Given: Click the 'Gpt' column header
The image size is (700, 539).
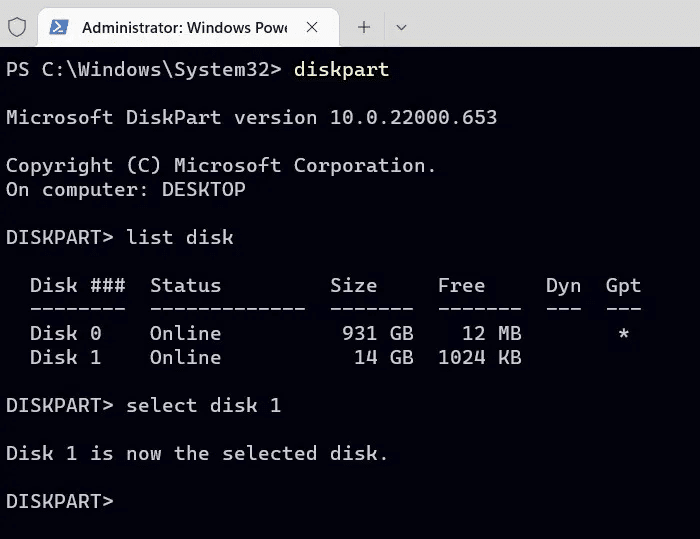Looking at the screenshot, I should click(x=623, y=286).
